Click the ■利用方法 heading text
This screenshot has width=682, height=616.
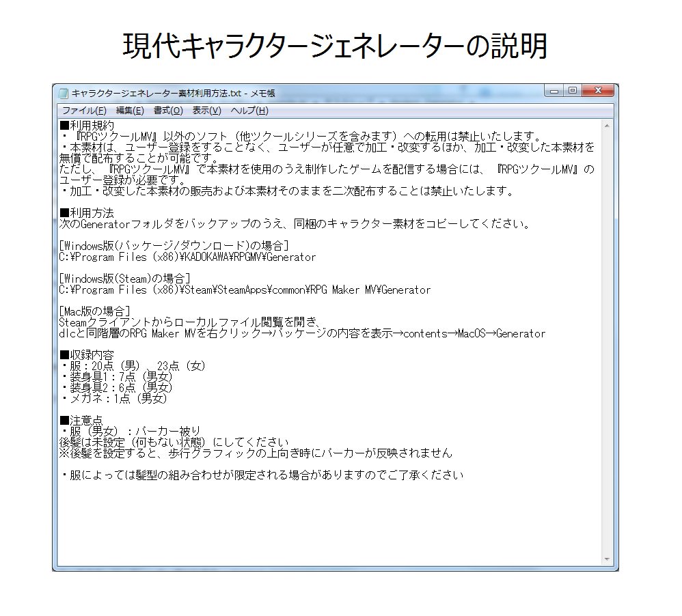point(87,213)
